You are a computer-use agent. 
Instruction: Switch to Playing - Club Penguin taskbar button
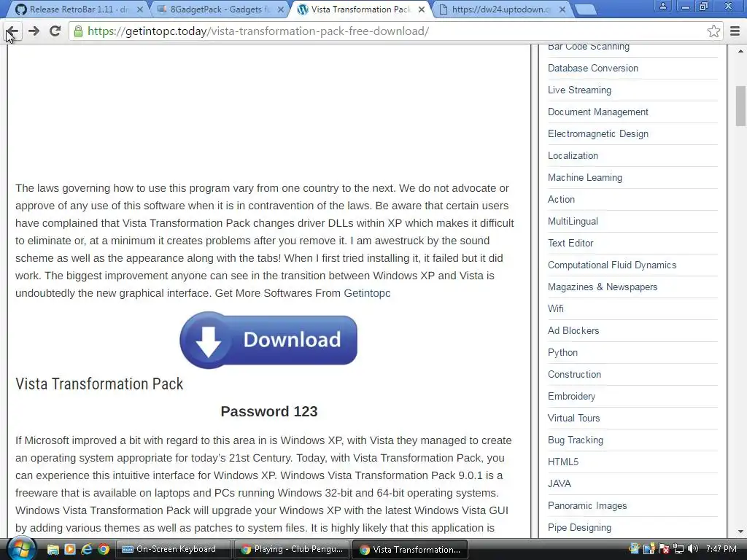pyautogui.click(x=292, y=550)
